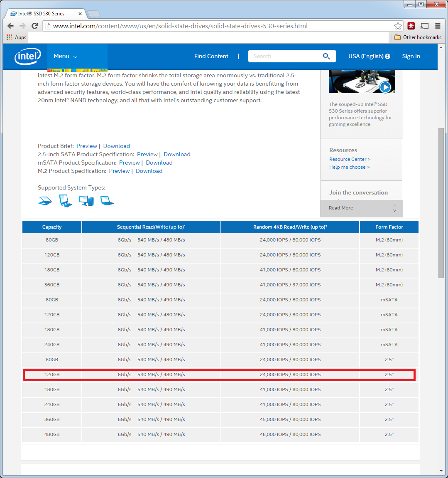Click the 480GB capacity cell
The image size is (448, 478).
52,434
